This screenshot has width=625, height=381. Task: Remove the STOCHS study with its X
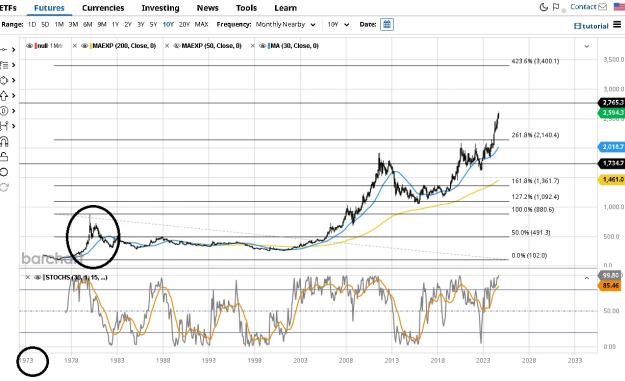[28, 277]
